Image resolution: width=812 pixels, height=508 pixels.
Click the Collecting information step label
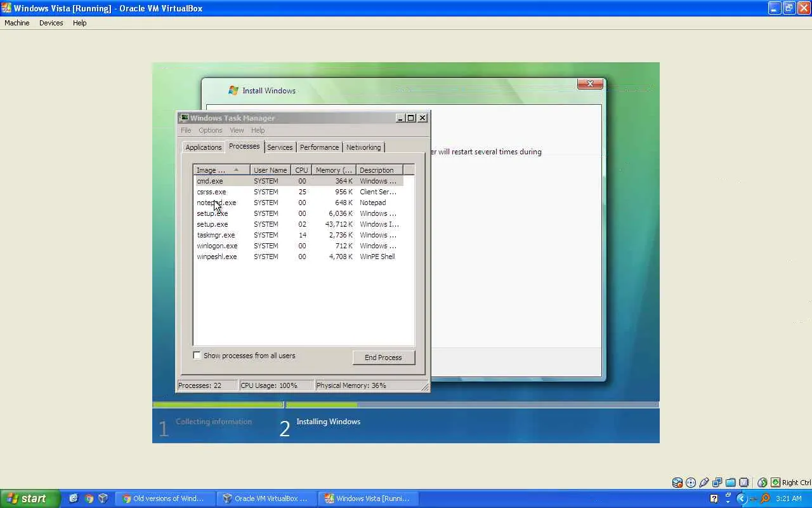214,422
